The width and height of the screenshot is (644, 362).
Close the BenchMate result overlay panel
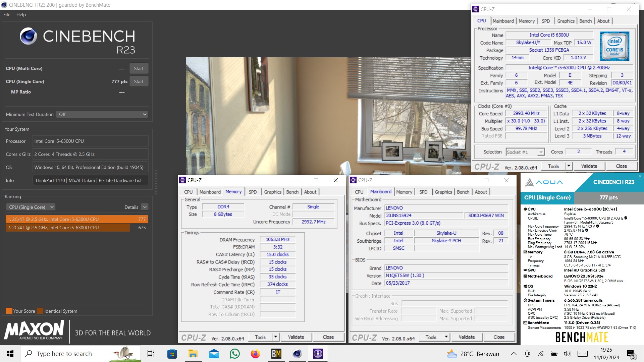click(x=640, y=176)
